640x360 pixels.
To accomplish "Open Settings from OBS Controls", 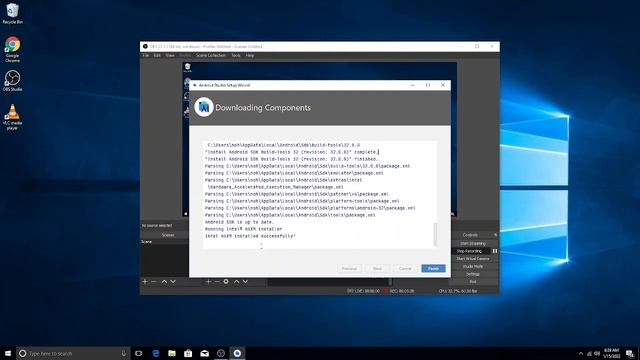I will coord(473,274).
